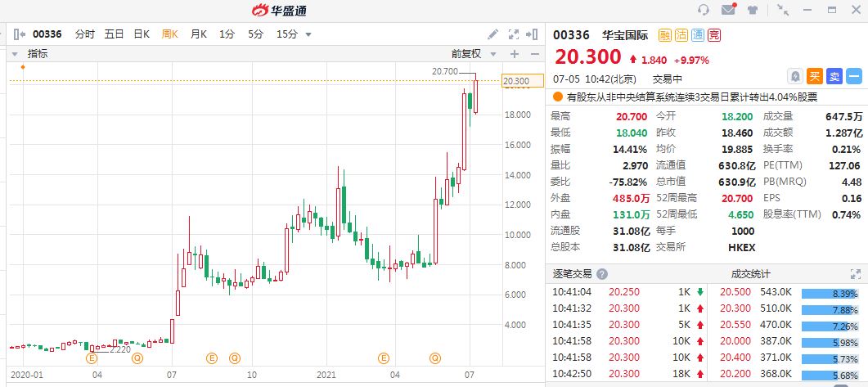The width and height of the screenshot is (868, 387).
Task: Expand the trades panel icon
Action: (x=855, y=274)
